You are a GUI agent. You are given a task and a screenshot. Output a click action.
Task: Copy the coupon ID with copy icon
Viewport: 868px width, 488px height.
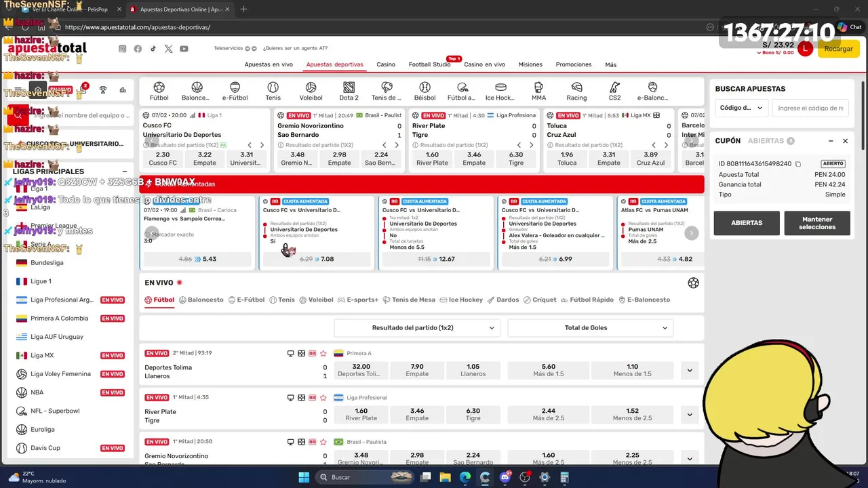click(798, 164)
